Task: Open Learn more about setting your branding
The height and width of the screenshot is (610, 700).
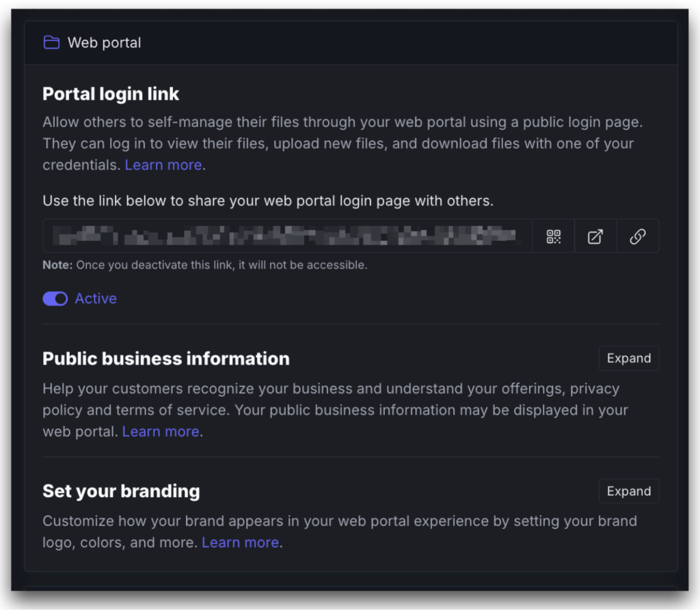Action: (240, 542)
